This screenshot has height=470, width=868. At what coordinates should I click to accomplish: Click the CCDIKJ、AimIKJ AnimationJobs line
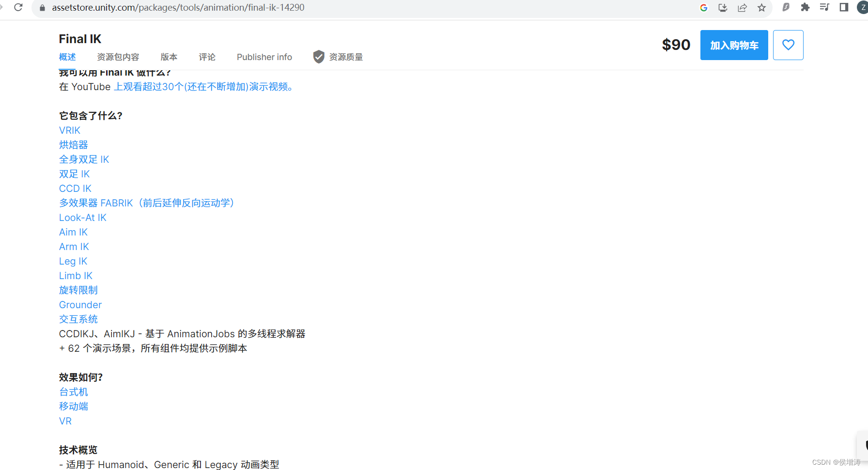point(182,334)
